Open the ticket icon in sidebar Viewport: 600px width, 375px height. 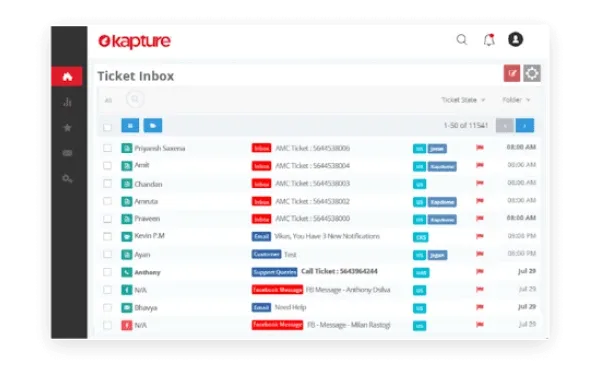point(67,153)
